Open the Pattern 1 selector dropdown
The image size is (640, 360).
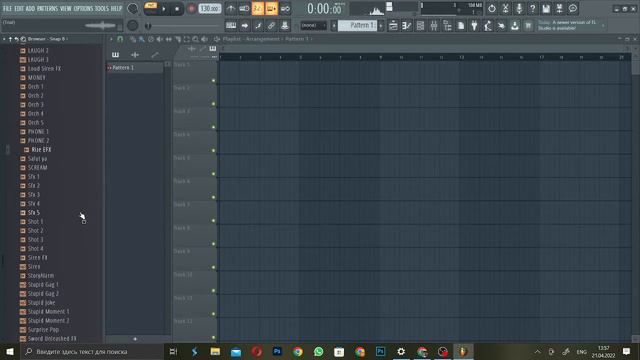point(358,26)
